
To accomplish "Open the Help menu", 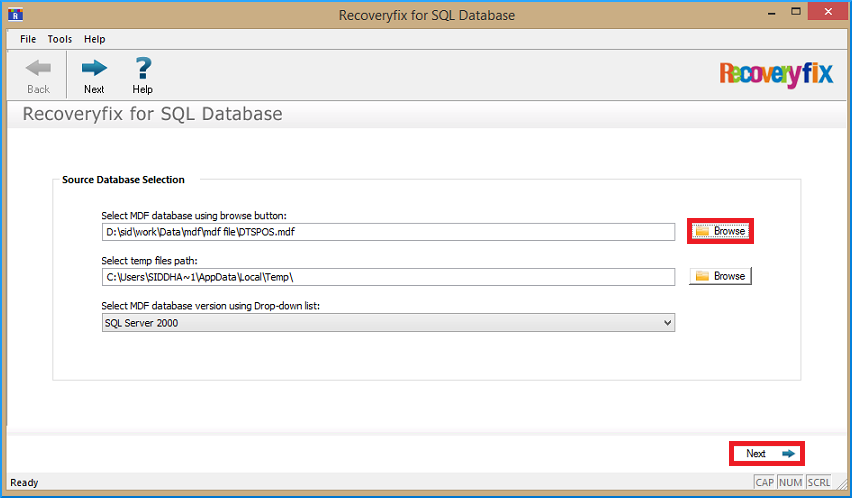I will click(95, 39).
